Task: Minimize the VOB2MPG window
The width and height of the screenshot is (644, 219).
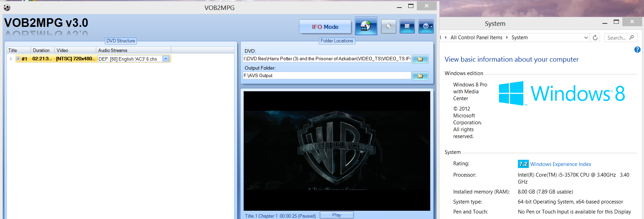Action: [x=399, y=7]
